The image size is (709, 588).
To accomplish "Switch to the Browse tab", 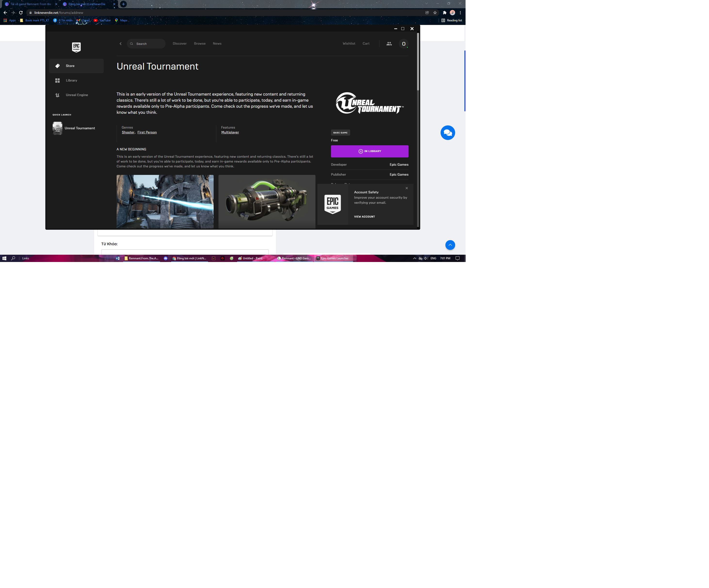I will point(200,44).
